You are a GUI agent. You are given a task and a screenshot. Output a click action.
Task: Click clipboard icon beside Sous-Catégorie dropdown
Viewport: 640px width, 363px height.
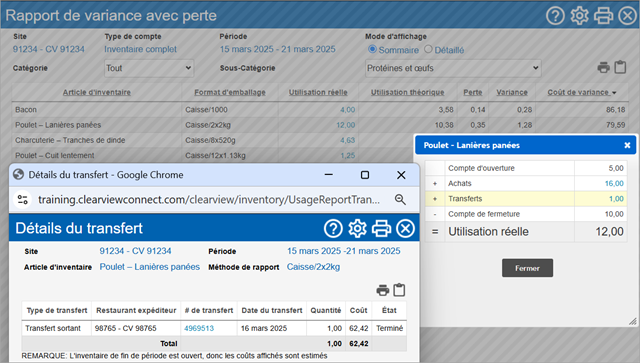(620, 67)
